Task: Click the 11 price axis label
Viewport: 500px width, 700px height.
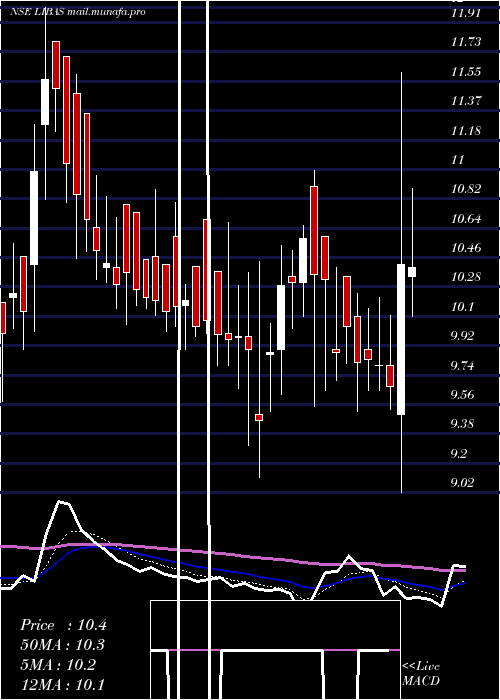Action: point(458,160)
